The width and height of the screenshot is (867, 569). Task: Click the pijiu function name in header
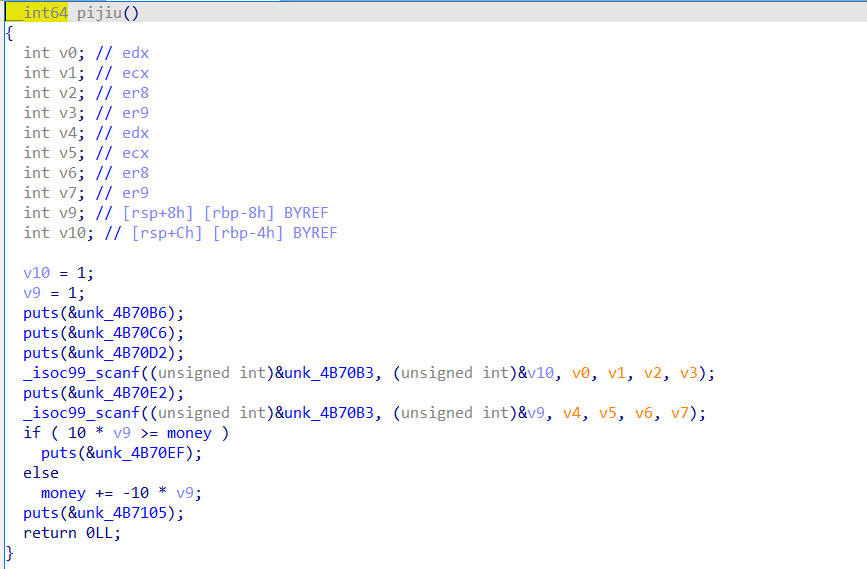100,13
